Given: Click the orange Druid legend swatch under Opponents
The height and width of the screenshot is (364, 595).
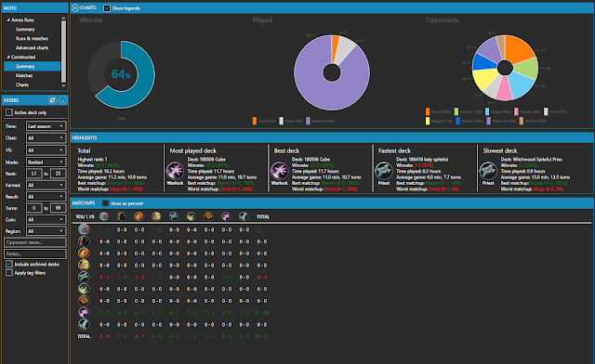Looking at the screenshot, I should pyautogui.click(x=428, y=111).
